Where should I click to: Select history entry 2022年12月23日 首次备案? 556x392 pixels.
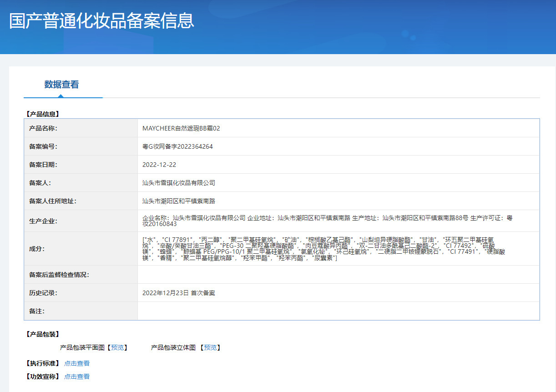point(179,293)
